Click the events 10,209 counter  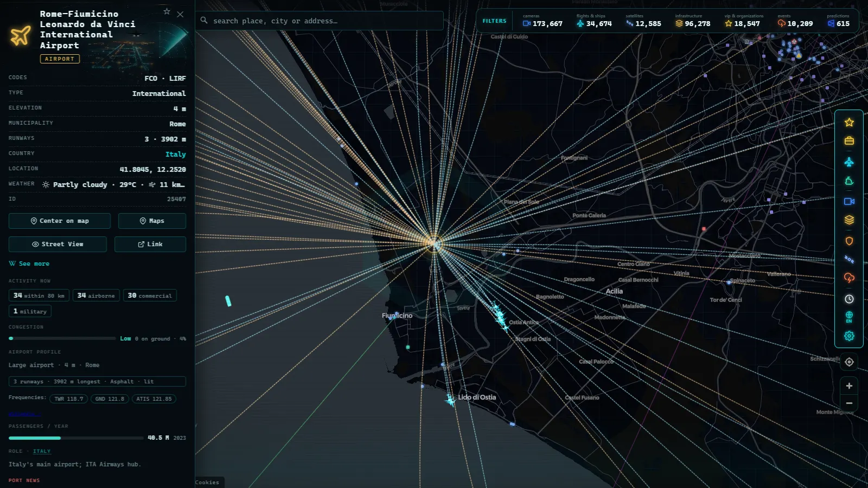point(795,21)
